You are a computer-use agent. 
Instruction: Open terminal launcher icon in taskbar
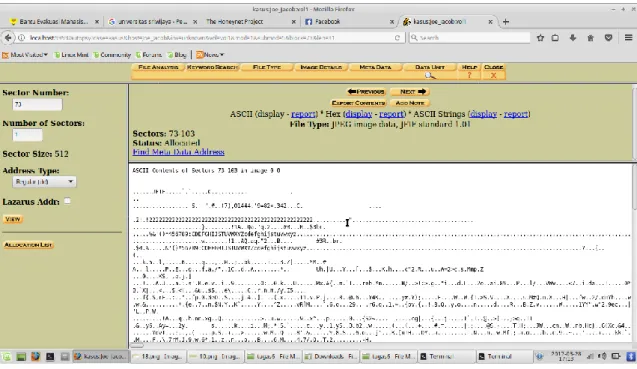[50, 356]
